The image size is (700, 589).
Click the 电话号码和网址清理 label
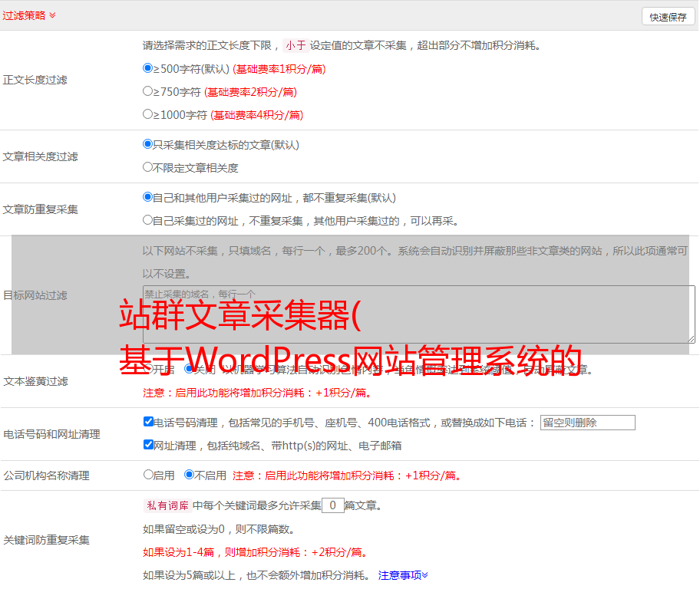click(51, 434)
